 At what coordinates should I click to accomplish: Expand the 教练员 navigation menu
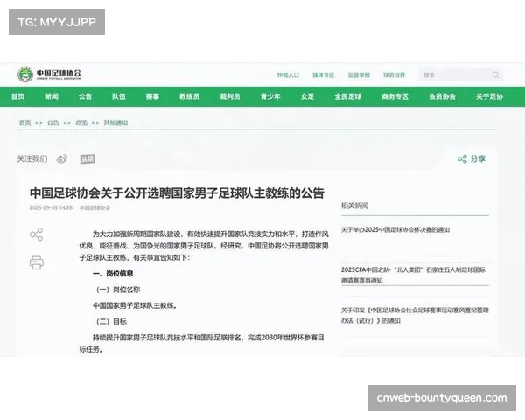190,97
